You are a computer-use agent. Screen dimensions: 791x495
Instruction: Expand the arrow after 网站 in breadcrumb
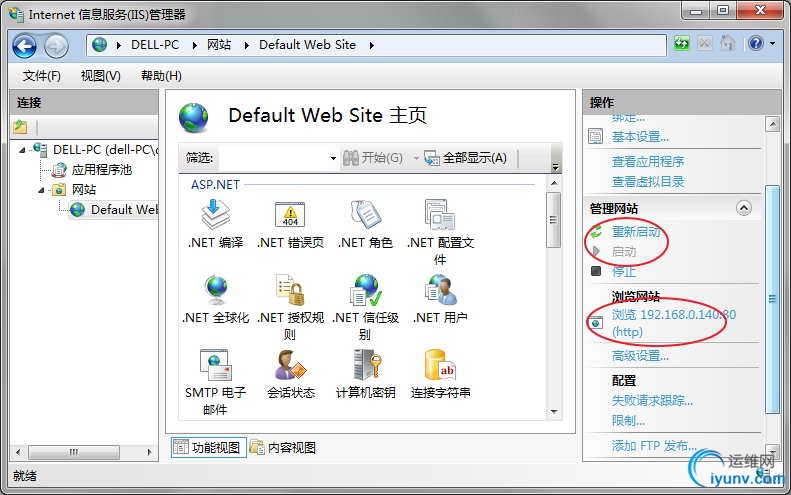246,45
